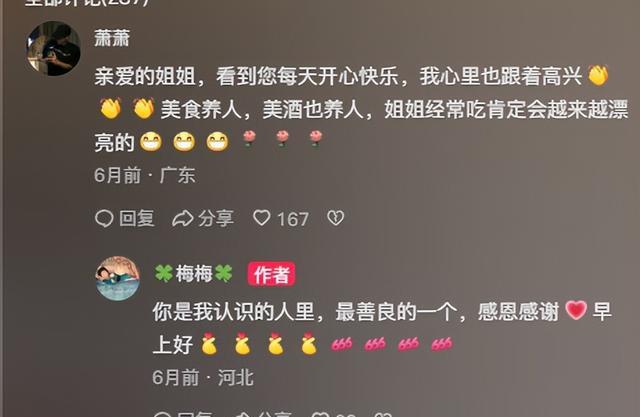Share 萧萧's comment with arrow icon

click(182, 218)
